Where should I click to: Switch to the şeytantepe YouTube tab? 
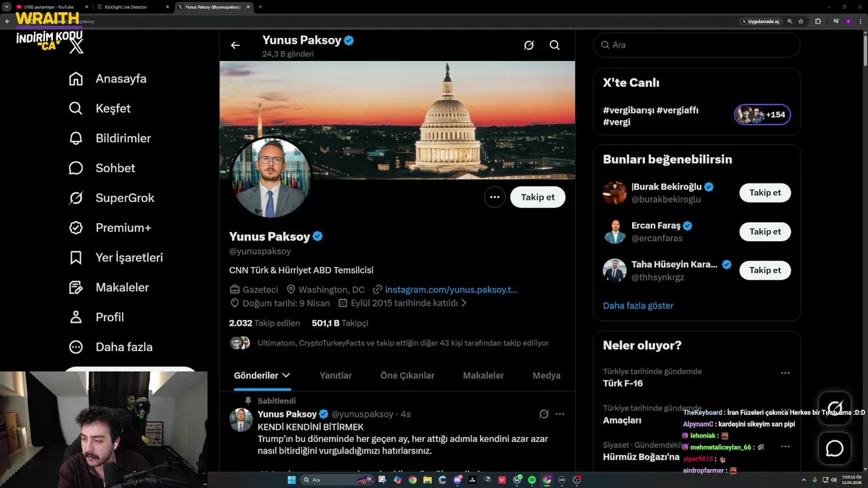pos(49,7)
